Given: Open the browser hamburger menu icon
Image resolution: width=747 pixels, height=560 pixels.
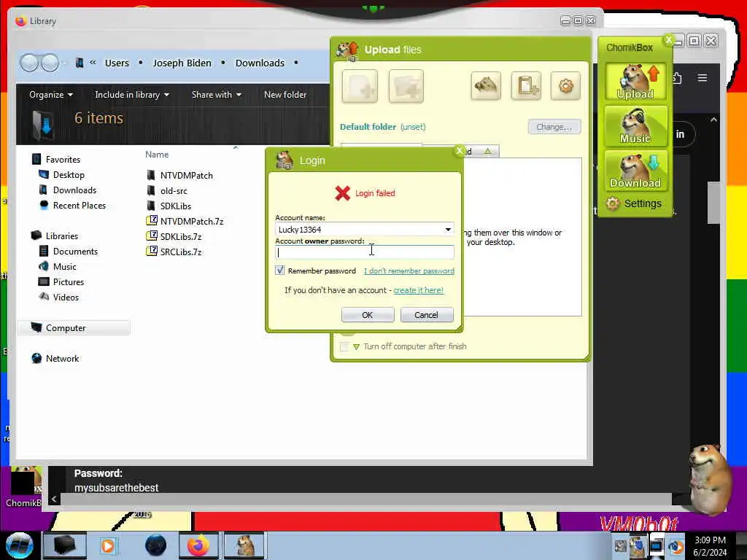Looking at the screenshot, I should point(703,77).
